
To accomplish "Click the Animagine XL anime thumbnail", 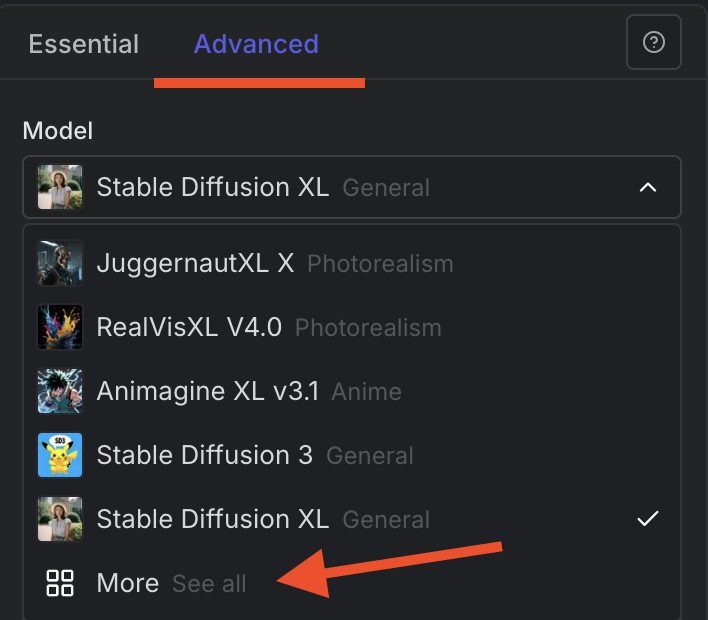I will point(60,391).
